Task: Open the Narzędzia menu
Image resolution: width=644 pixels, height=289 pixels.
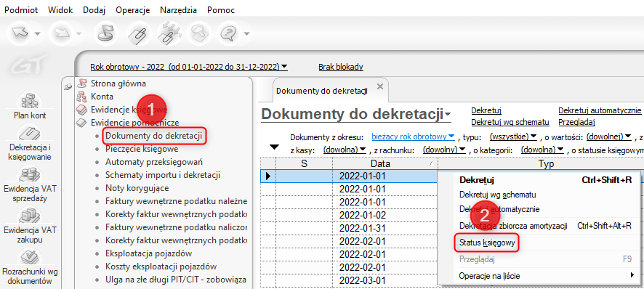Action: tap(178, 10)
